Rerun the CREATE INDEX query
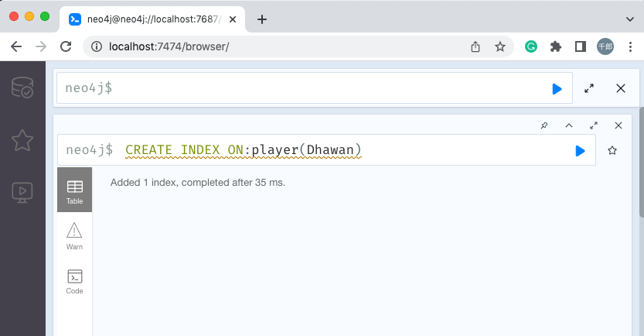Viewport: 644px width, 336px height. coord(580,151)
